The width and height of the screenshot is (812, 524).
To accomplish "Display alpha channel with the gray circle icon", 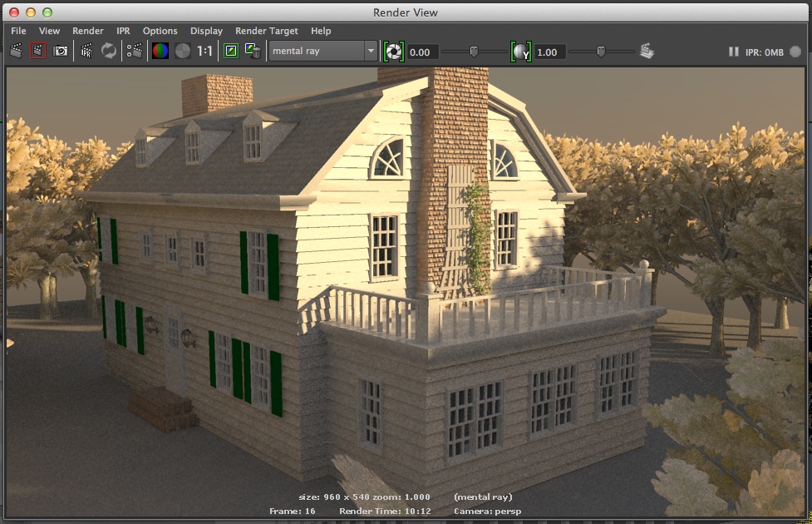I will (183, 51).
